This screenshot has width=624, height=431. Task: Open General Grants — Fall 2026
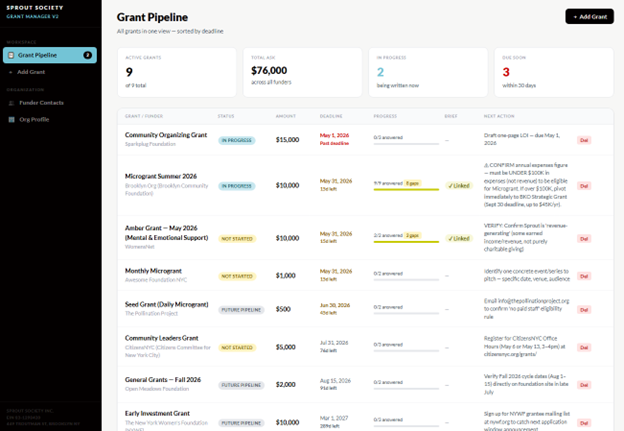163,380
